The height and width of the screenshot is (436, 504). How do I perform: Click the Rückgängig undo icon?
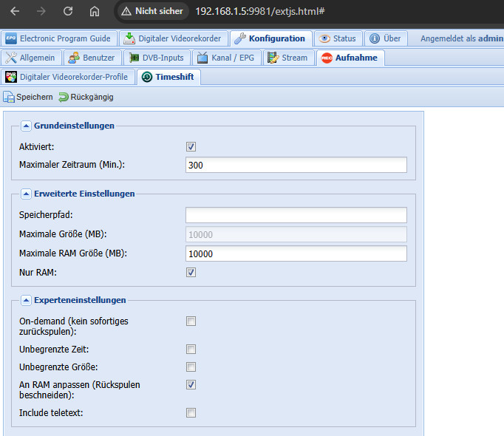tap(64, 97)
